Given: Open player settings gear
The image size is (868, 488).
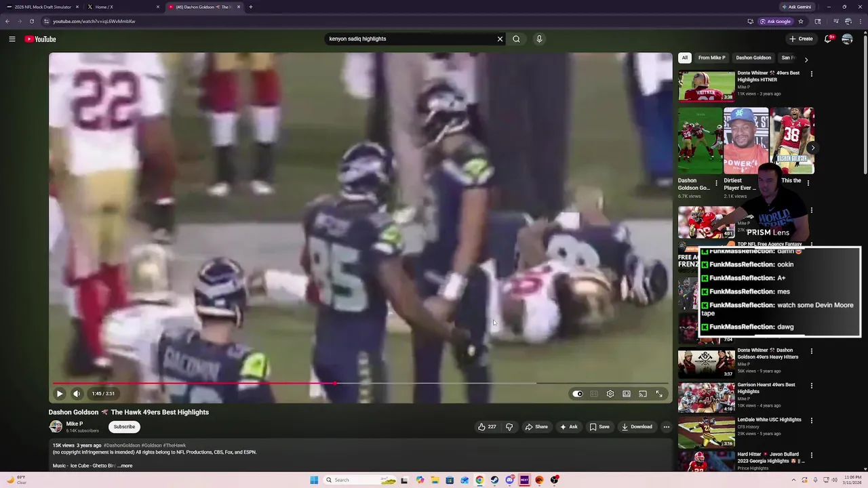Looking at the screenshot, I should 610,394.
